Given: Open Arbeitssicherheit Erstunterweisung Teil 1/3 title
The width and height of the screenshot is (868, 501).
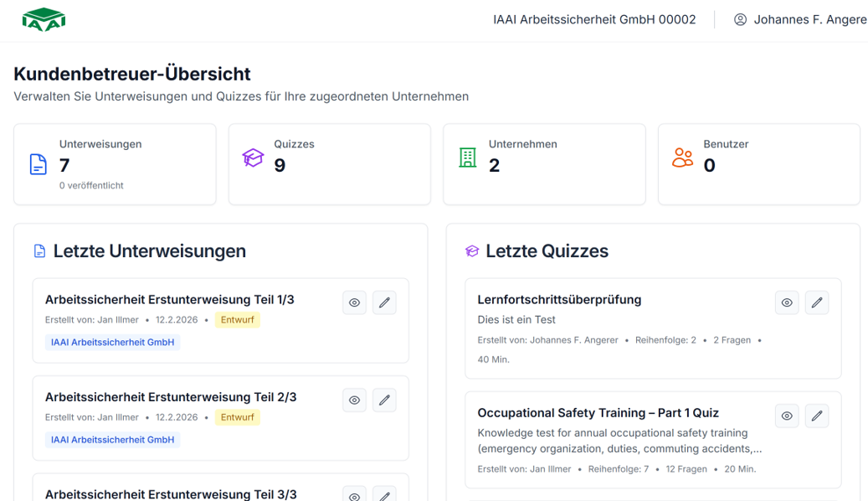Looking at the screenshot, I should 169,300.
